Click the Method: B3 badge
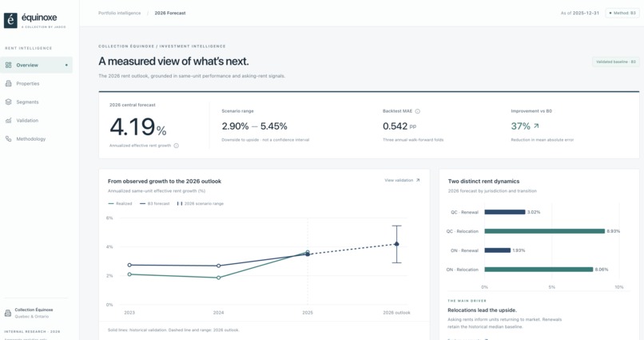The image size is (644, 340). (x=622, y=13)
